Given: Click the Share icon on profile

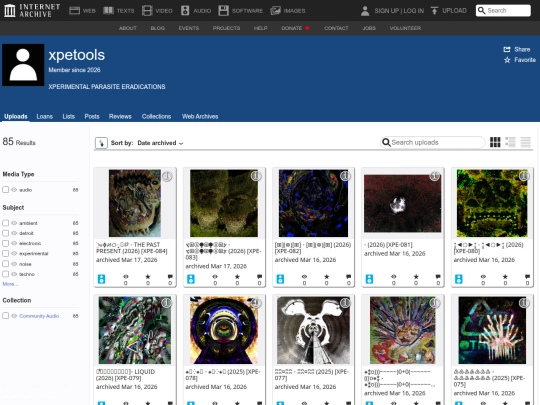Looking at the screenshot, I should (507, 49).
